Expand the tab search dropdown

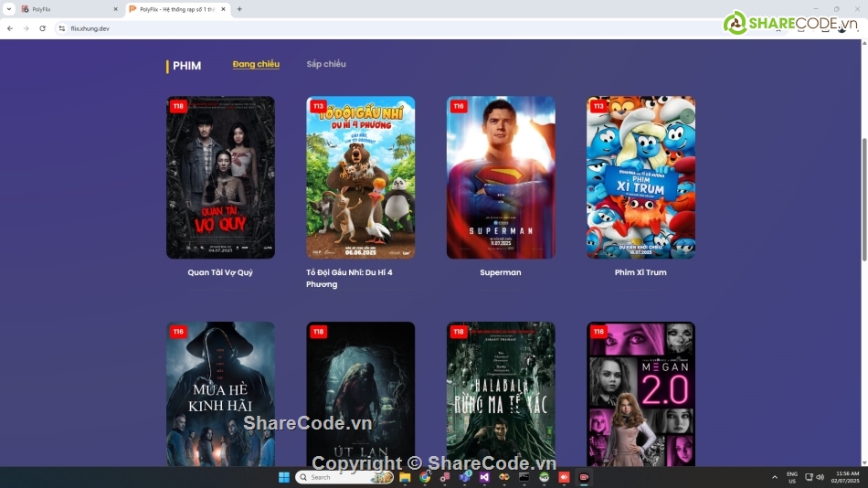9,9
